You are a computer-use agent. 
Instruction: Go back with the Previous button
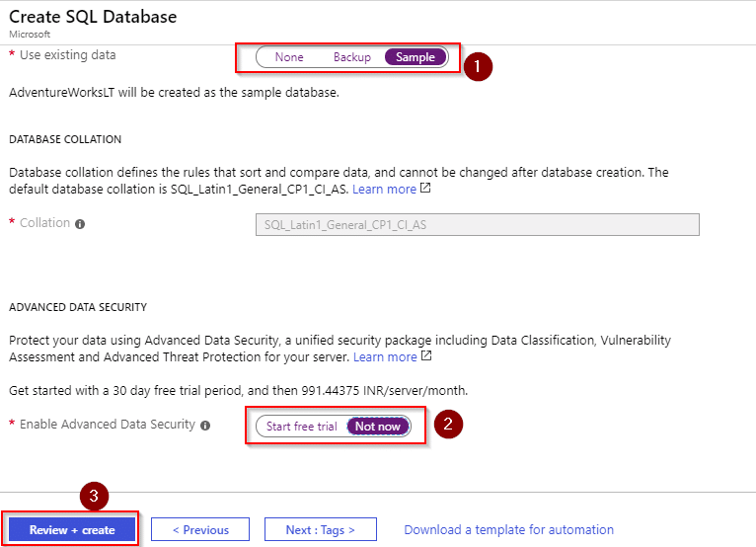pyautogui.click(x=200, y=529)
